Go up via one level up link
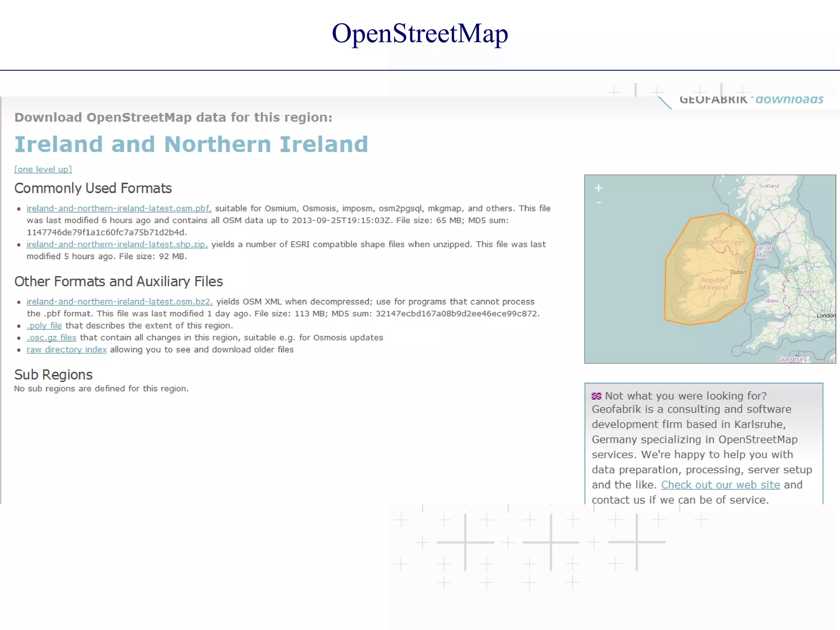This screenshot has height=630, width=840. [43, 169]
